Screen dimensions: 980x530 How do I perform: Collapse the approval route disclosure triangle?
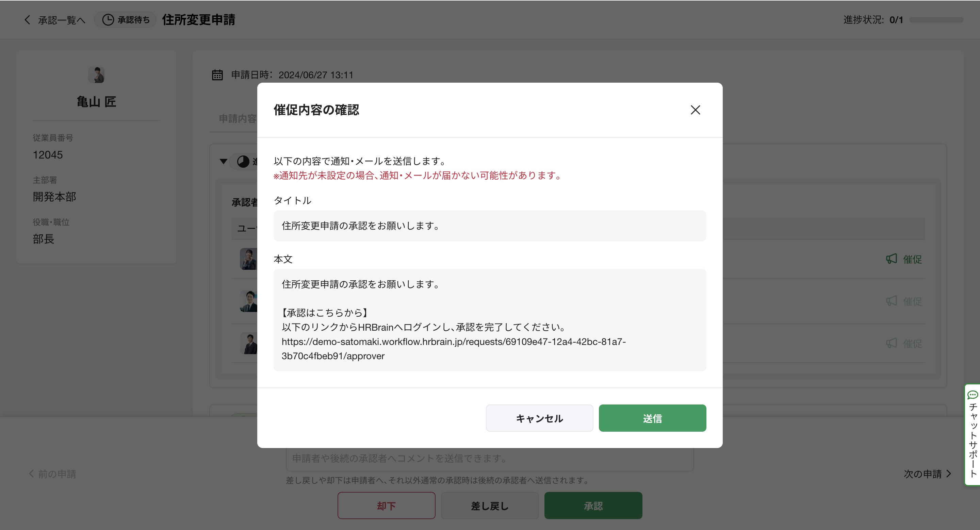tap(224, 162)
